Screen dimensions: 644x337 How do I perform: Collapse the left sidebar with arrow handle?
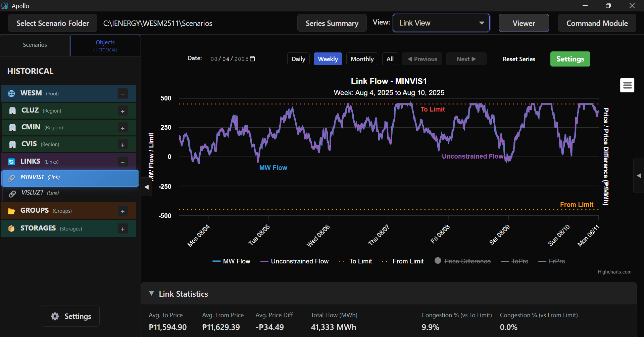147,187
